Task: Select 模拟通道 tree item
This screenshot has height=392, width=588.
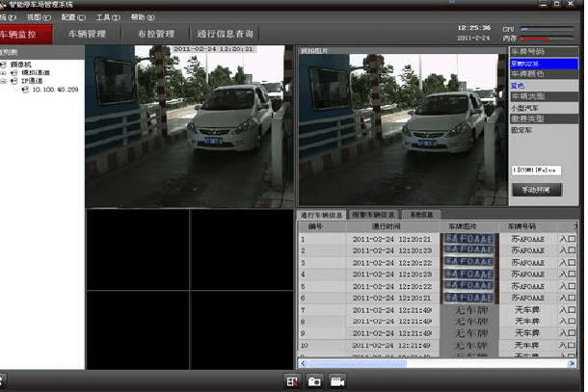Action: click(36, 72)
